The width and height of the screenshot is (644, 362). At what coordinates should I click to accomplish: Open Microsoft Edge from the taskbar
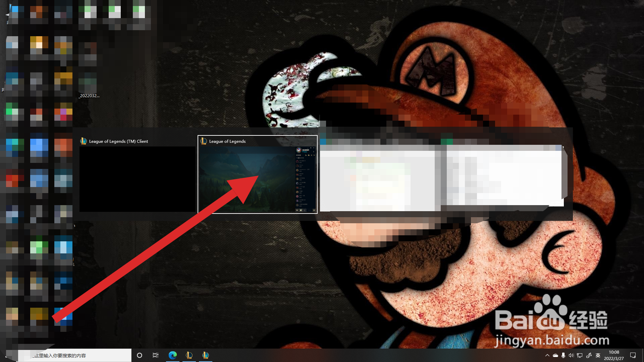coord(173,355)
